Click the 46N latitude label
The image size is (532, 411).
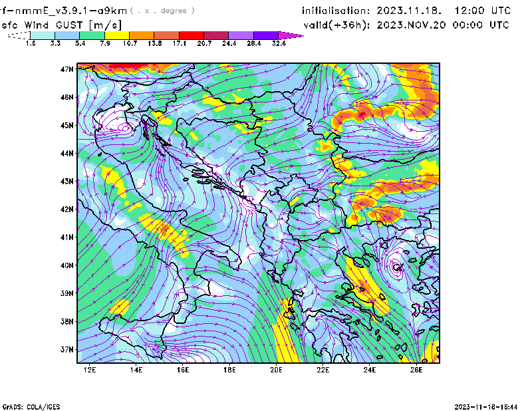pos(67,97)
